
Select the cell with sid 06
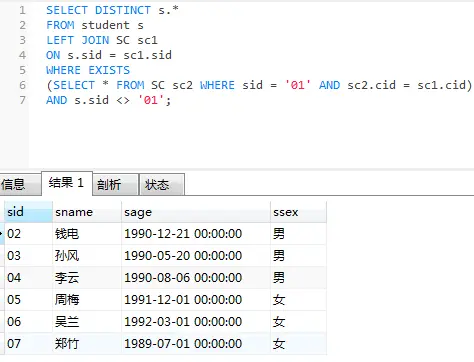28,322
